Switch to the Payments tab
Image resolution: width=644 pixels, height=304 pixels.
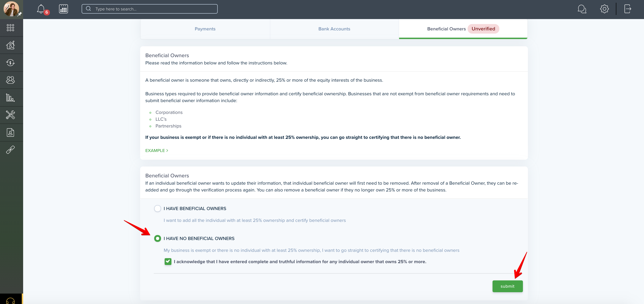205,29
